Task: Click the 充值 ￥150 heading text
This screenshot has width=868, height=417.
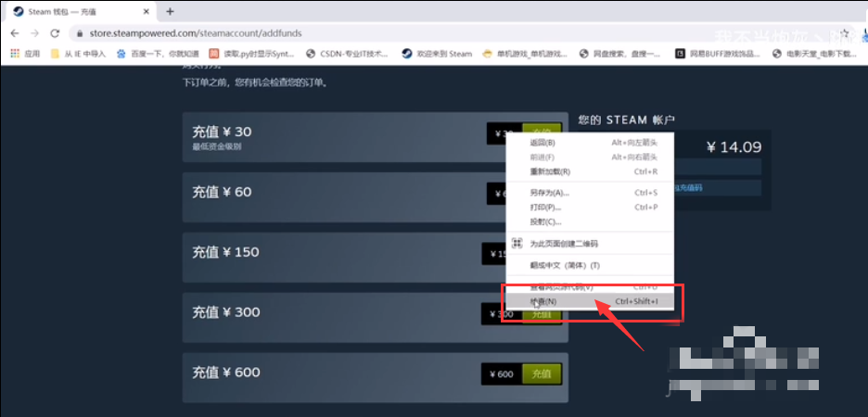Action: [225, 252]
